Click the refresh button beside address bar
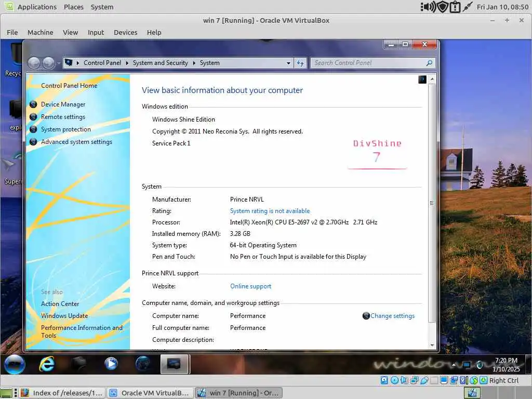532x399 pixels. point(300,63)
